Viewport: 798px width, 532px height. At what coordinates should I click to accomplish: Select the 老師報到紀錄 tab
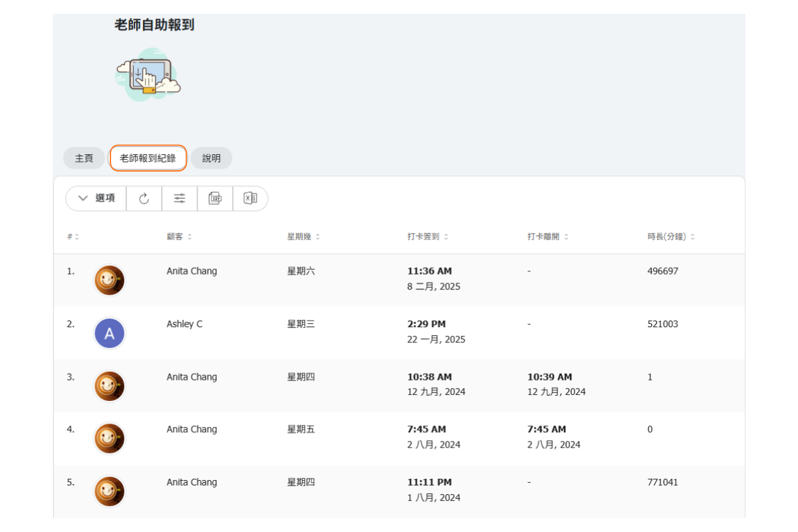coord(148,158)
